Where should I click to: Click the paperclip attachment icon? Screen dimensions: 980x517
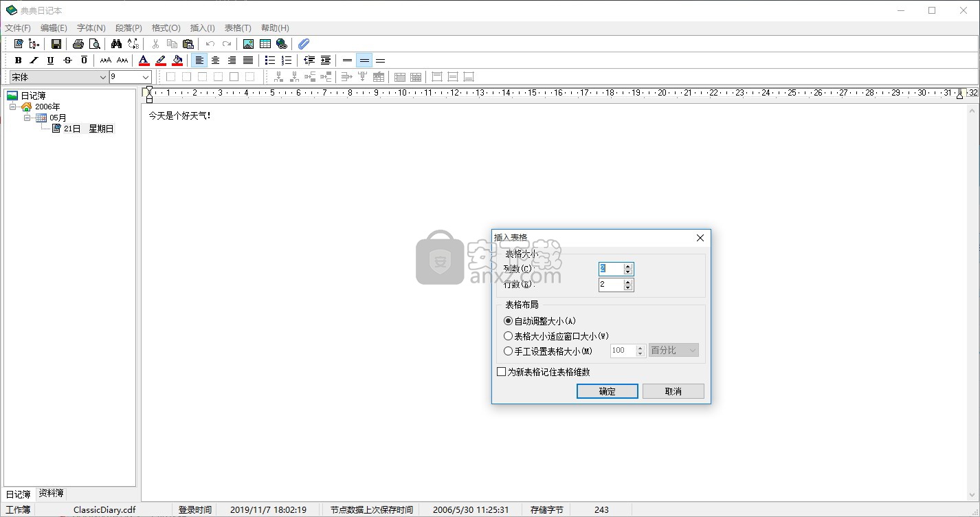[304, 44]
